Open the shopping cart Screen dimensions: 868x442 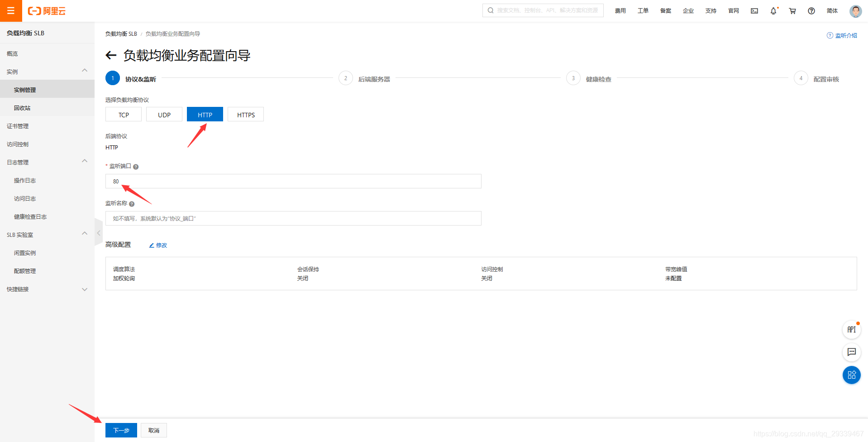pyautogui.click(x=792, y=11)
